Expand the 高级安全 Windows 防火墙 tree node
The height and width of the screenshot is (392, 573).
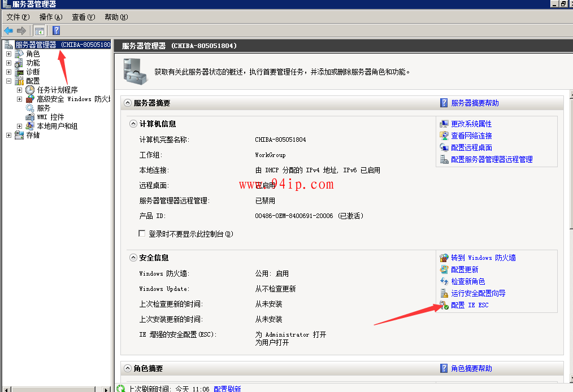pyautogui.click(x=19, y=99)
